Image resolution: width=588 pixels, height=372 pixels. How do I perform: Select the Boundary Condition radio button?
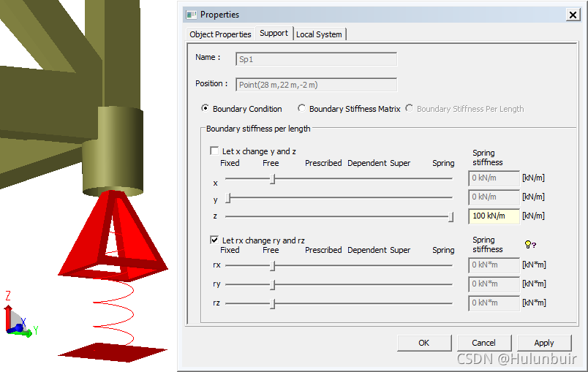(205, 108)
